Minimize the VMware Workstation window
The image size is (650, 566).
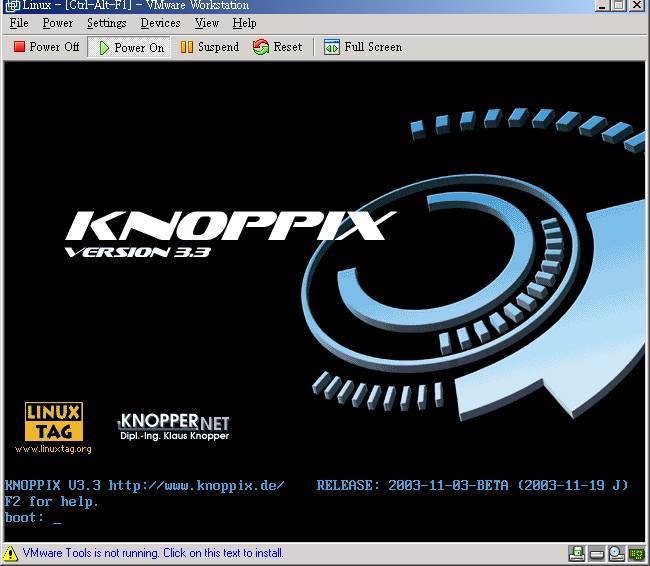coord(603,5)
